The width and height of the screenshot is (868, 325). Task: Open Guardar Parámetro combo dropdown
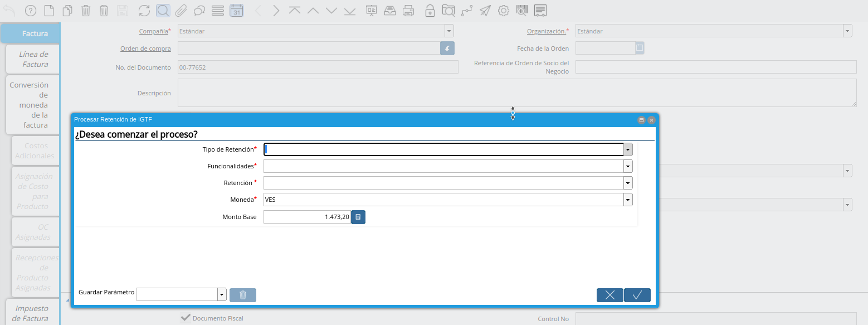click(x=222, y=295)
